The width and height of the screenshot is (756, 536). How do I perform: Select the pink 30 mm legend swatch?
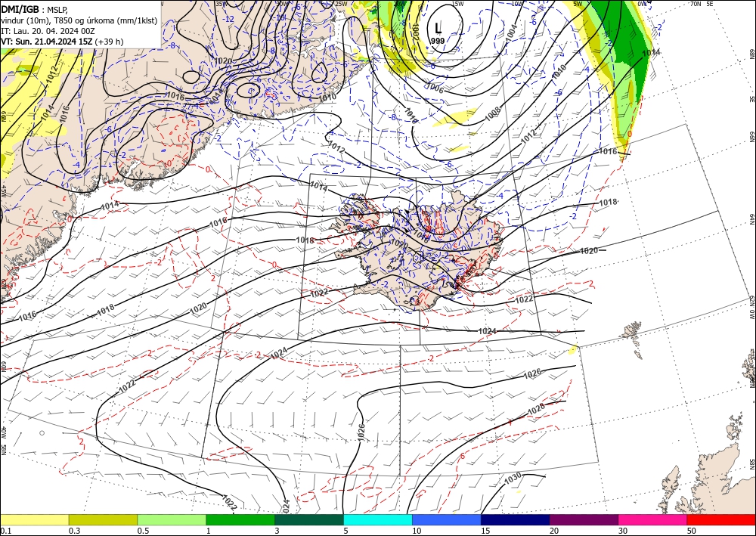[x=653, y=519]
